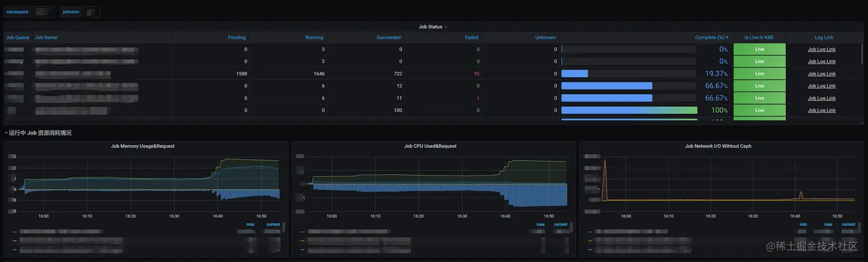This screenshot has width=868, height=262.
Task: Click the 100% completion progress bar
Action: [629, 110]
